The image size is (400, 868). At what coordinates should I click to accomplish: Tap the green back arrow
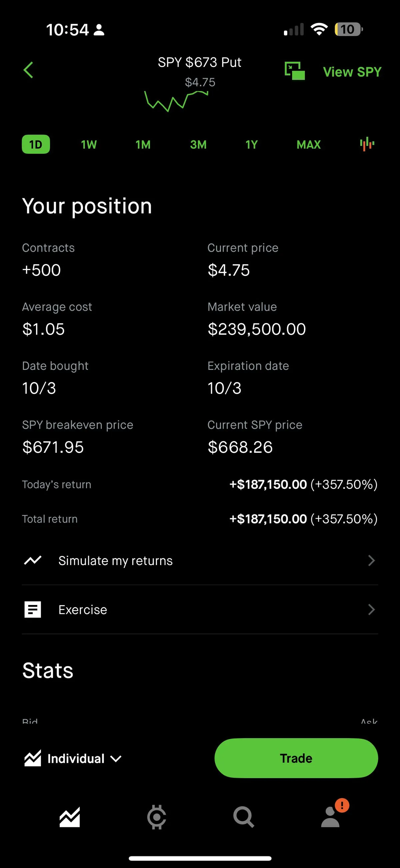pos(29,70)
